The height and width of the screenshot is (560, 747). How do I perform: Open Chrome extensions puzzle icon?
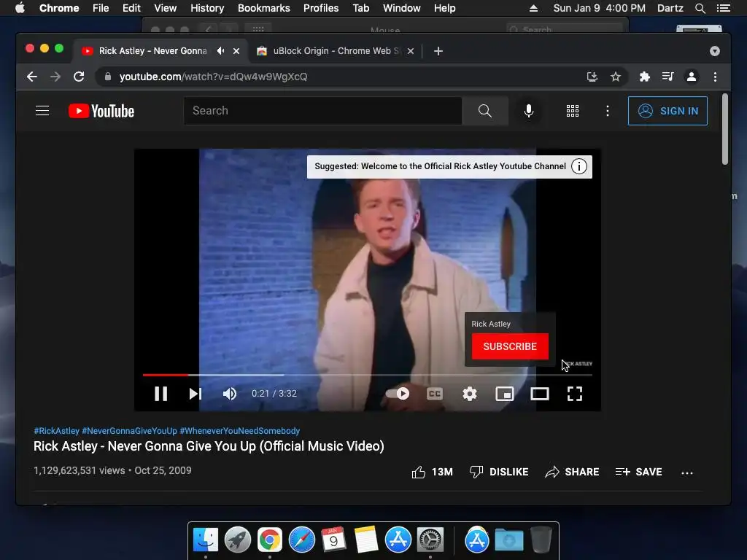coord(645,77)
